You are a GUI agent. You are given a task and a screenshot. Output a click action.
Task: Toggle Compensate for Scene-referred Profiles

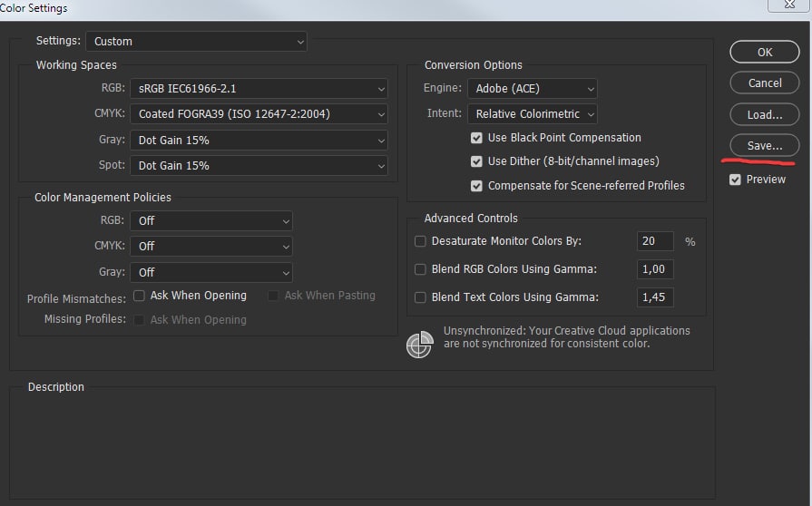pyautogui.click(x=476, y=186)
